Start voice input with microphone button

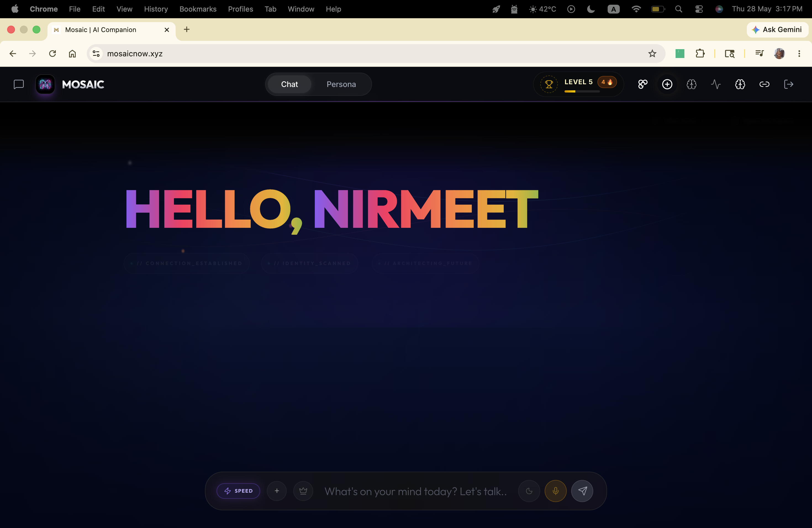[555, 491]
